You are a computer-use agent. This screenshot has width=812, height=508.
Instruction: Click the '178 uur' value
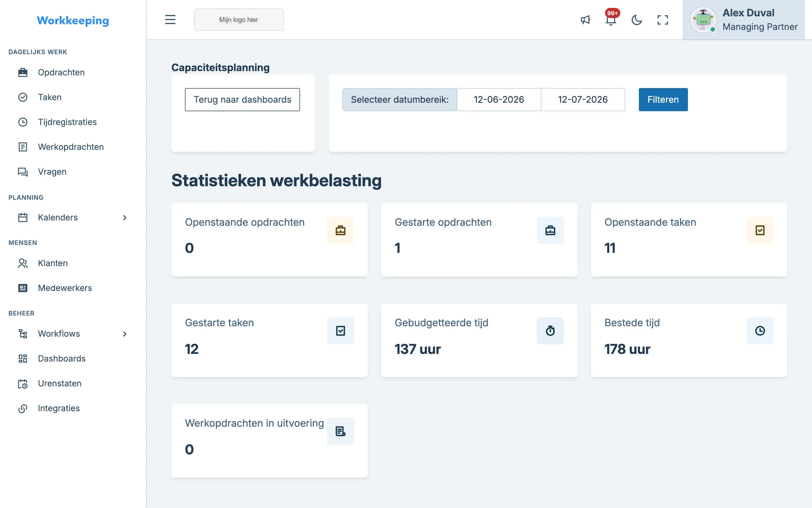(x=627, y=349)
